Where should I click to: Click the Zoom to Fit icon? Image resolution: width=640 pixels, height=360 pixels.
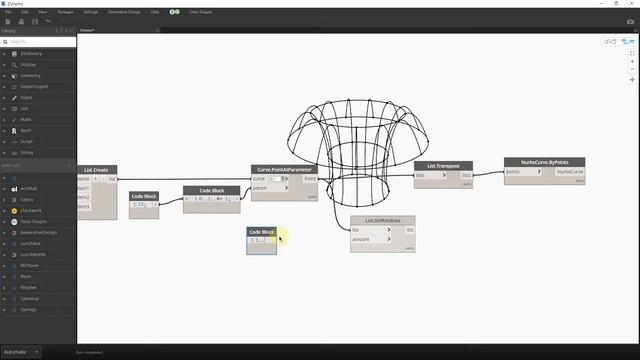632,53
